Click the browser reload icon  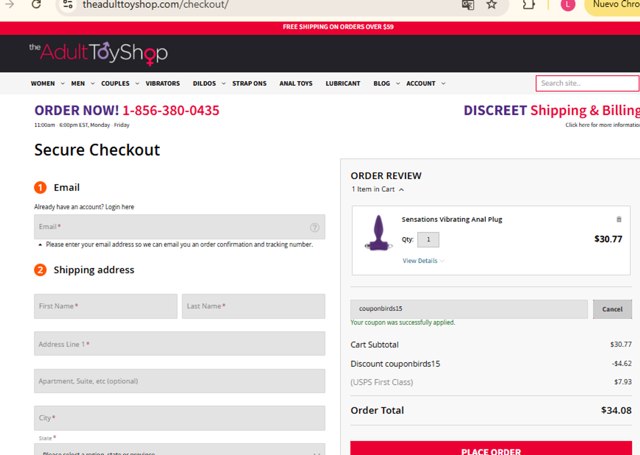[36, 4]
